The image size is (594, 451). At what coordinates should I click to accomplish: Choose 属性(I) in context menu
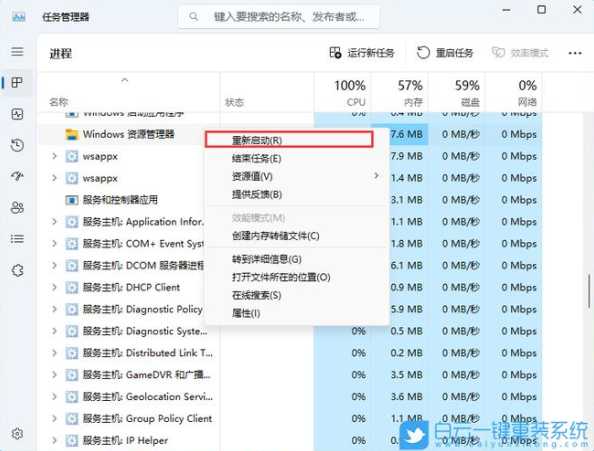pos(297,313)
